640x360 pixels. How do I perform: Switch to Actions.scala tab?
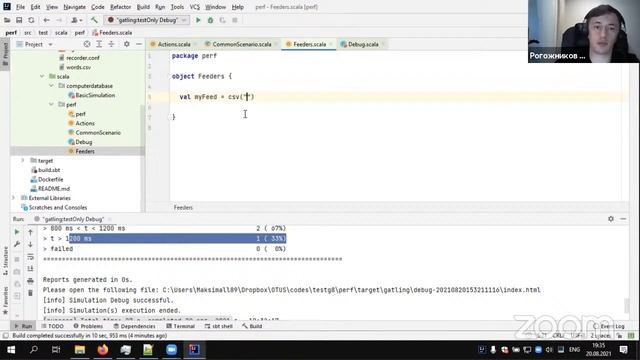click(173, 44)
